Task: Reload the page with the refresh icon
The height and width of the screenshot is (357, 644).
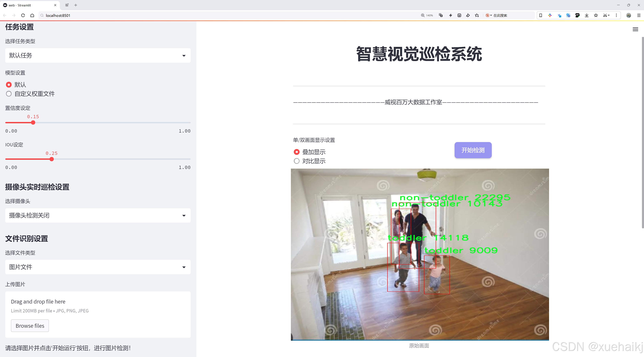Action: (x=23, y=15)
